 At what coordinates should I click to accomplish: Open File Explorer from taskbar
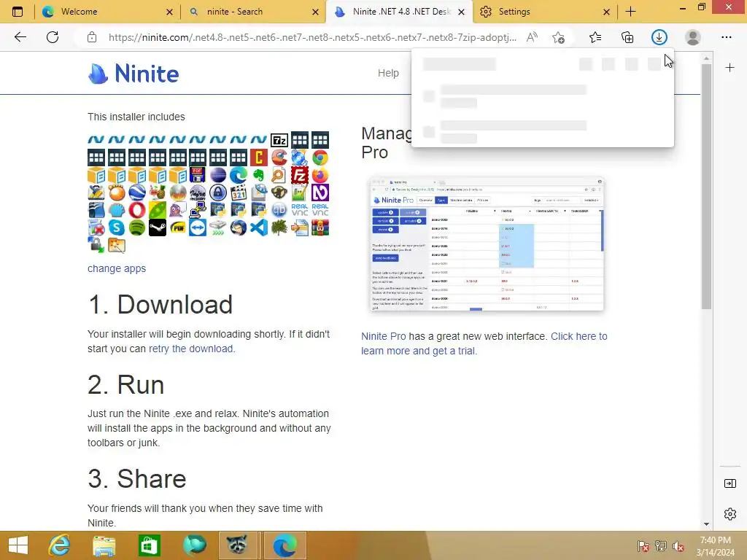click(104, 545)
